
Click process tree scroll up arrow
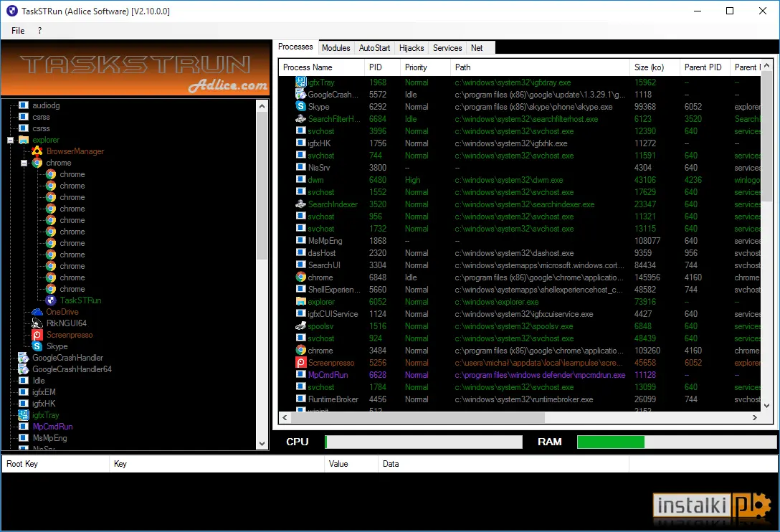coord(262,106)
